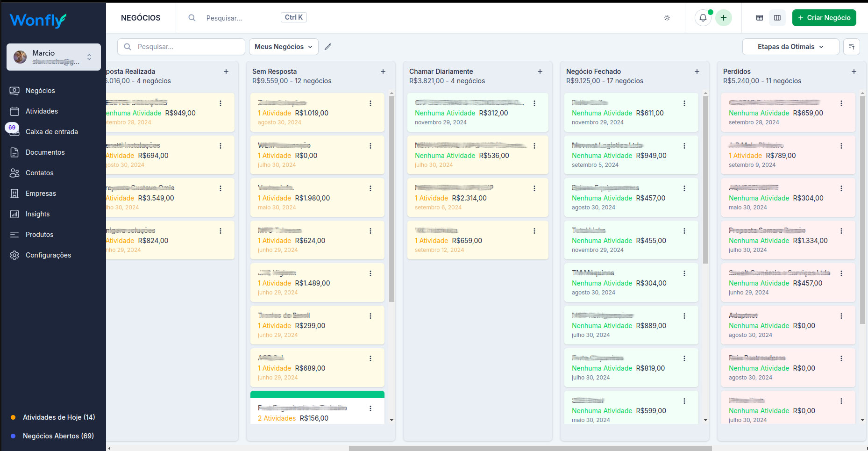Add a deal to Negócio Fechado column
868x451 pixels.
[697, 72]
